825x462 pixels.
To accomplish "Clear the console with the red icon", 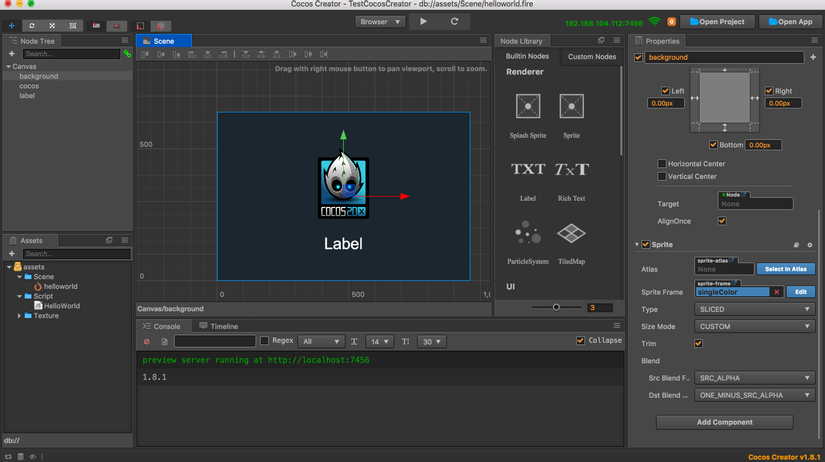I will [147, 342].
